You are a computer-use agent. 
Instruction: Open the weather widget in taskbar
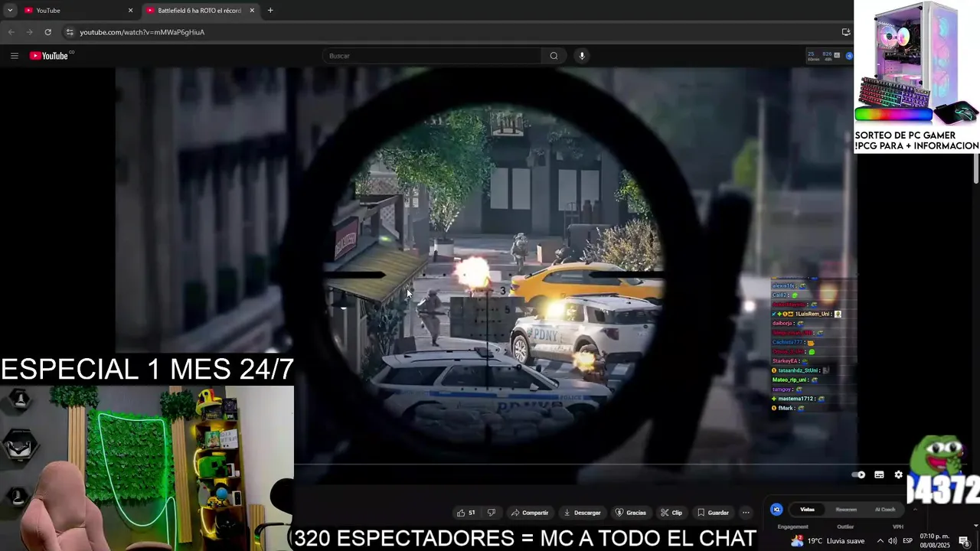pyautogui.click(x=828, y=541)
